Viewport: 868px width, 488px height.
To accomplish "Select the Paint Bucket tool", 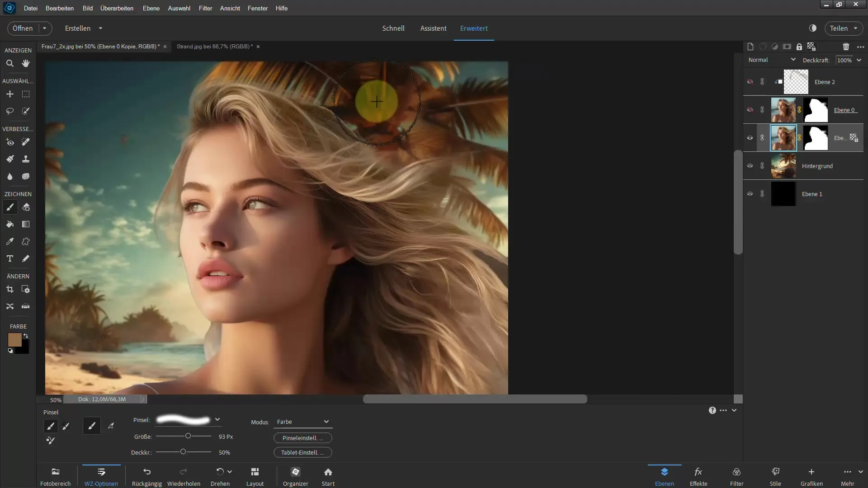I will tap(9, 224).
